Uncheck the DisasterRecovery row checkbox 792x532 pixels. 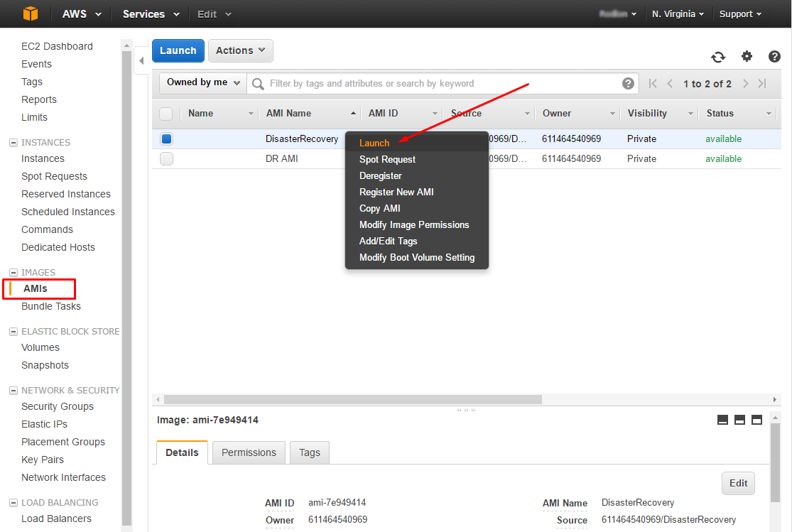[166, 139]
